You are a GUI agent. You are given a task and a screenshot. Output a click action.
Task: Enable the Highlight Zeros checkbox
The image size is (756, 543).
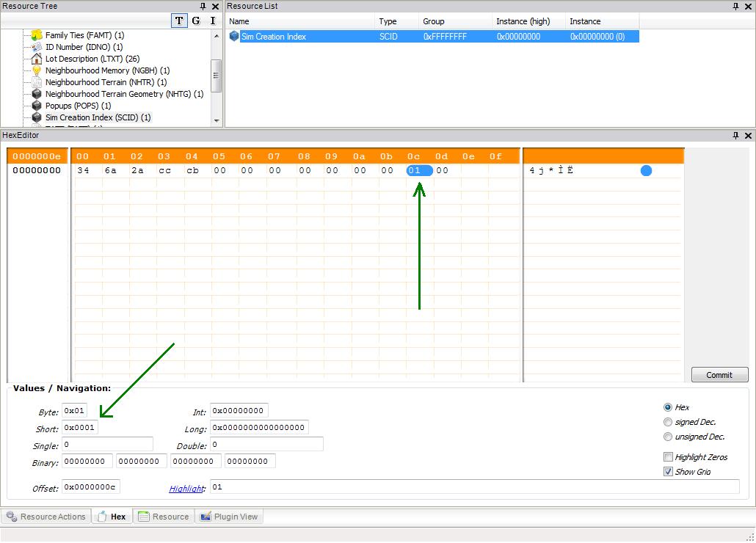click(x=668, y=457)
